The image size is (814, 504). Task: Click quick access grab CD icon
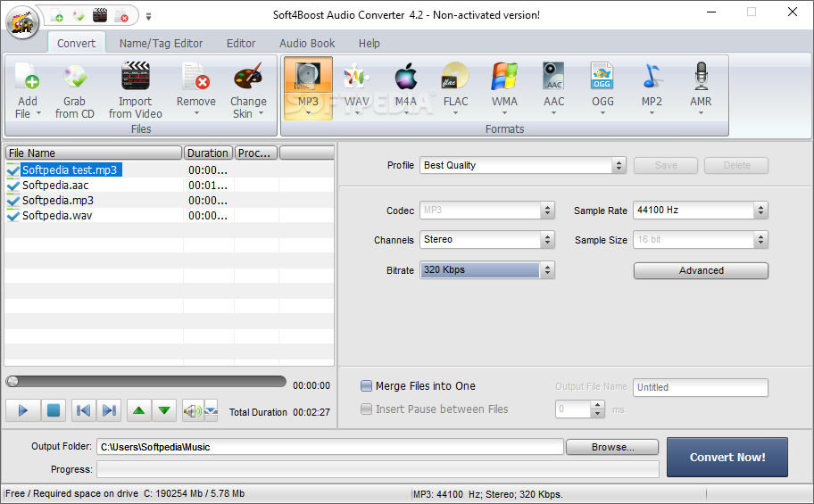[79, 16]
